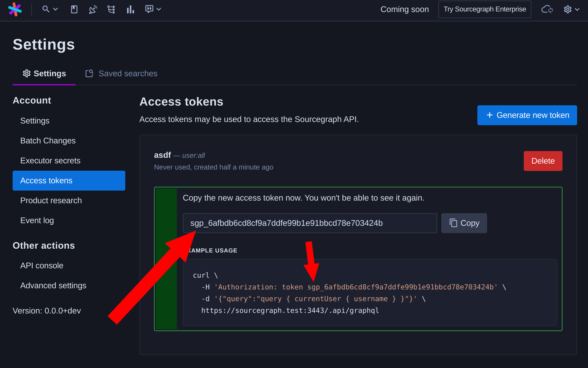Open Code Monitoring satellite icon
The height and width of the screenshot is (368, 588).
coord(93,9)
